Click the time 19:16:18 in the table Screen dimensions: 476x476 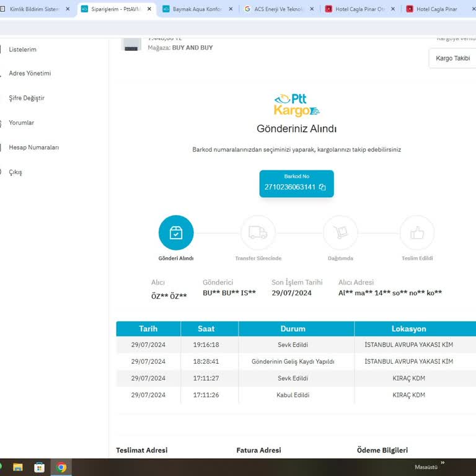(x=206, y=345)
